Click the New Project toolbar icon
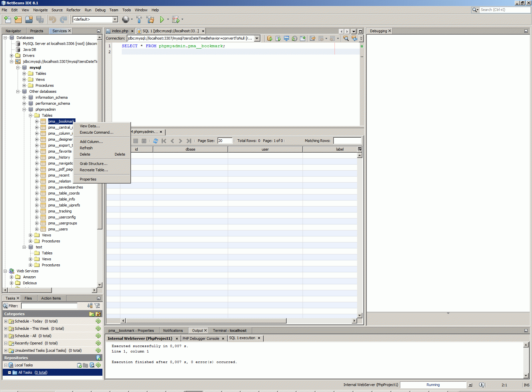 click(18, 20)
